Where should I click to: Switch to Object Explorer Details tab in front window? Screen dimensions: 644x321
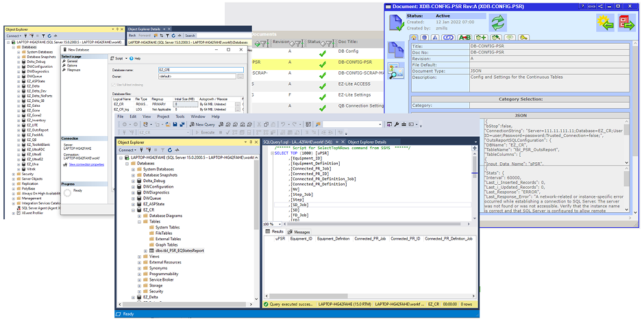coord(367,142)
